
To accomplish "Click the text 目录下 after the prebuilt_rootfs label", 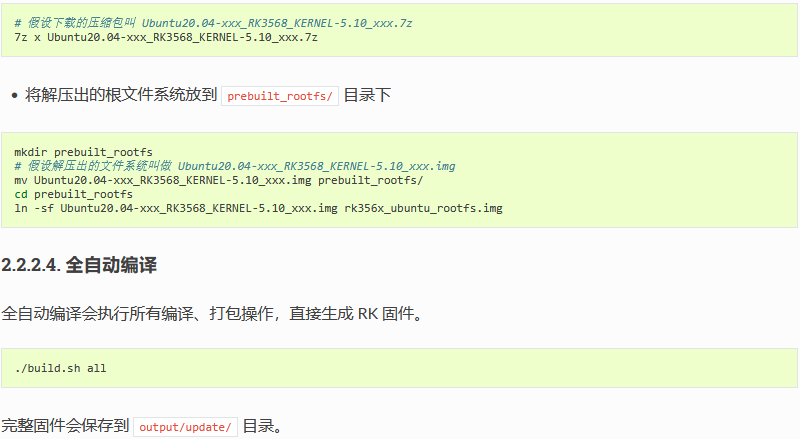I will pyautogui.click(x=367, y=95).
